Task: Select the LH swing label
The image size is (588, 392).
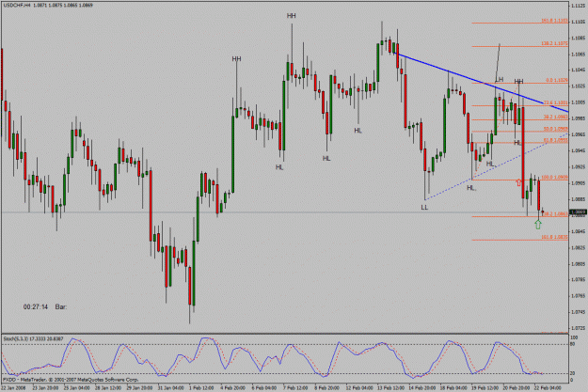Action: tap(500, 80)
